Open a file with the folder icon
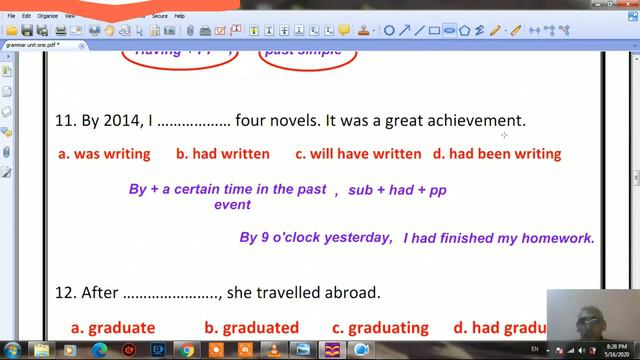The height and width of the screenshot is (360, 640). 11,31
